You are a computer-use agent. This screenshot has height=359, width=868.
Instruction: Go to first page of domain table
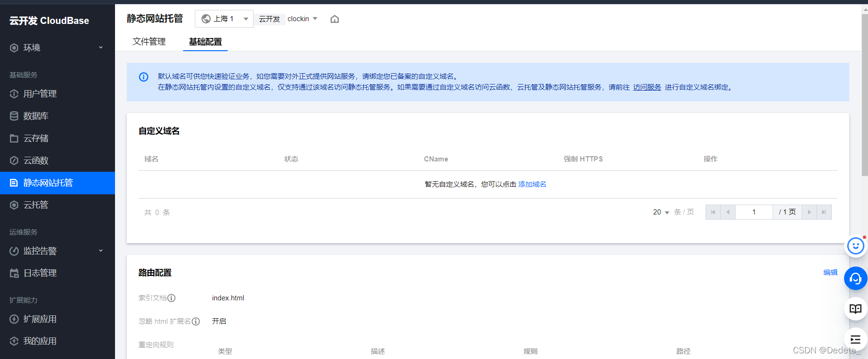(x=713, y=212)
